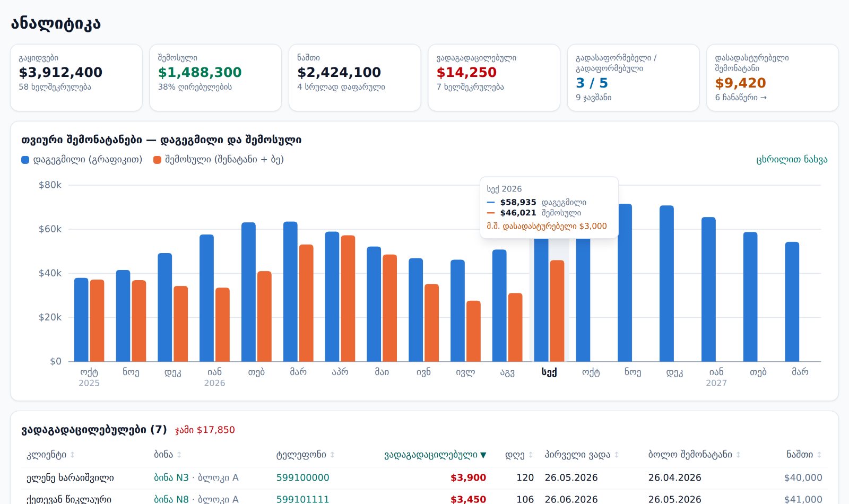Select the blue planned bar for აპრ

[x=332, y=297]
